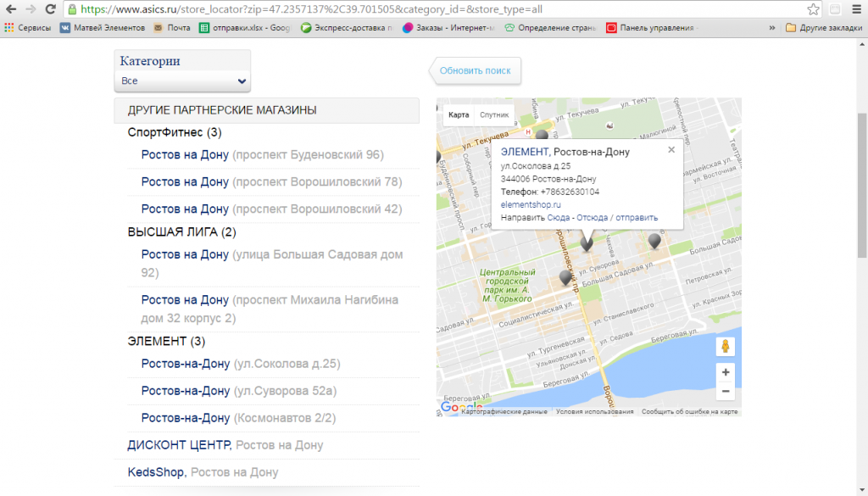Select the Карта map tab
The width and height of the screenshot is (868, 496).
(458, 114)
